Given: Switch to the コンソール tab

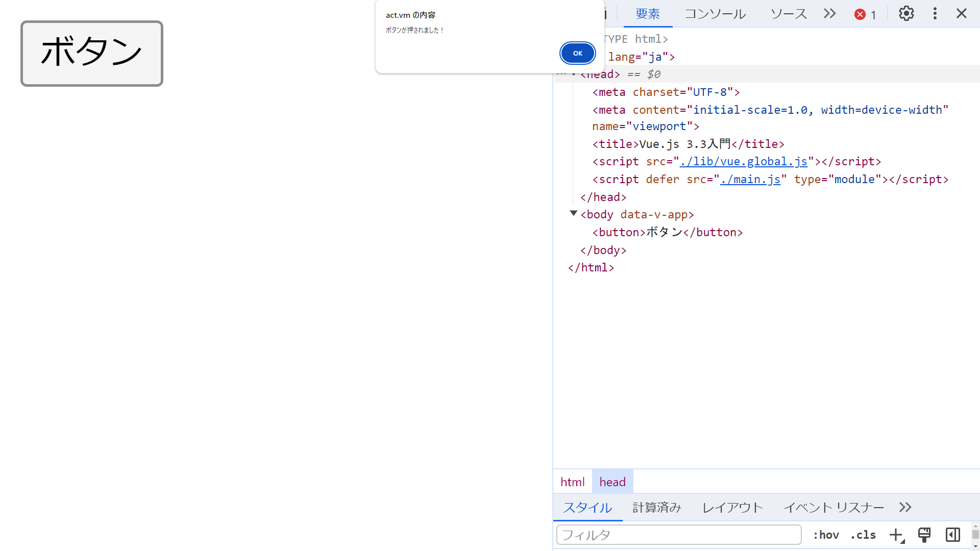Looking at the screenshot, I should (715, 14).
